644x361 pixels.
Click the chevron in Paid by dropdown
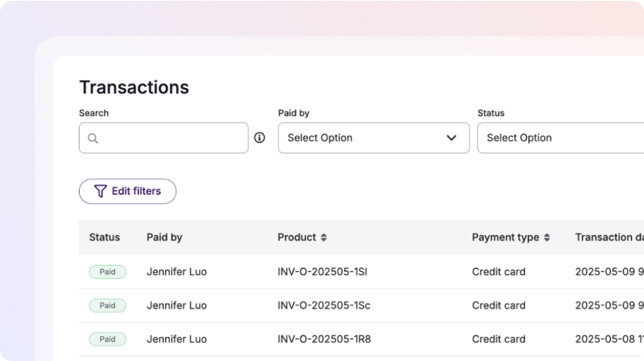pyautogui.click(x=452, y=138)
